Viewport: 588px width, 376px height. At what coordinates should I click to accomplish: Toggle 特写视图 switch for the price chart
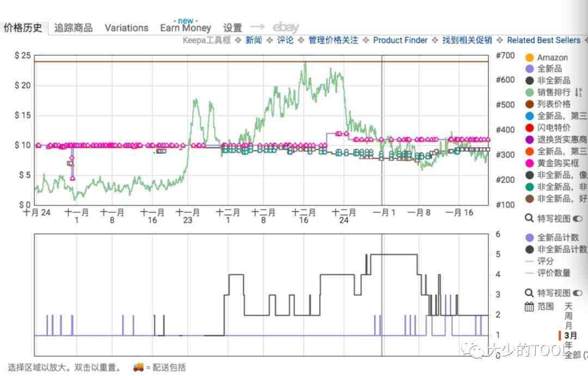[x=577, y=219]
